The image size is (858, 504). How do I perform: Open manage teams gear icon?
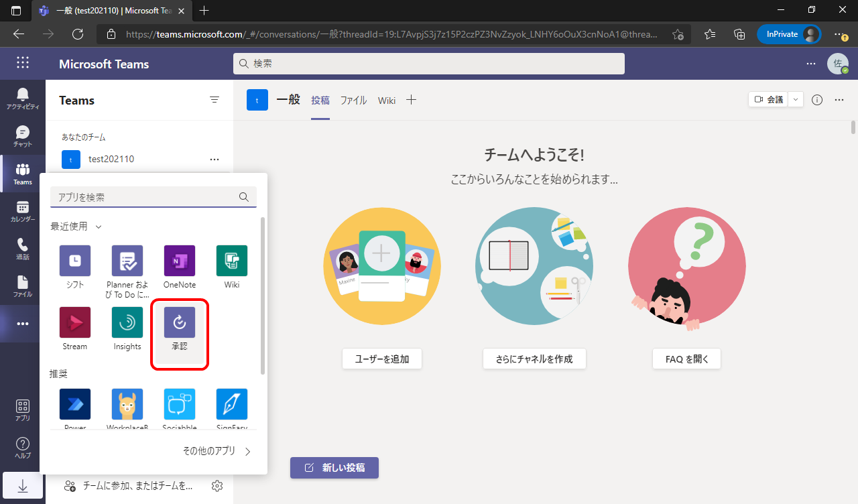(217, 486)
